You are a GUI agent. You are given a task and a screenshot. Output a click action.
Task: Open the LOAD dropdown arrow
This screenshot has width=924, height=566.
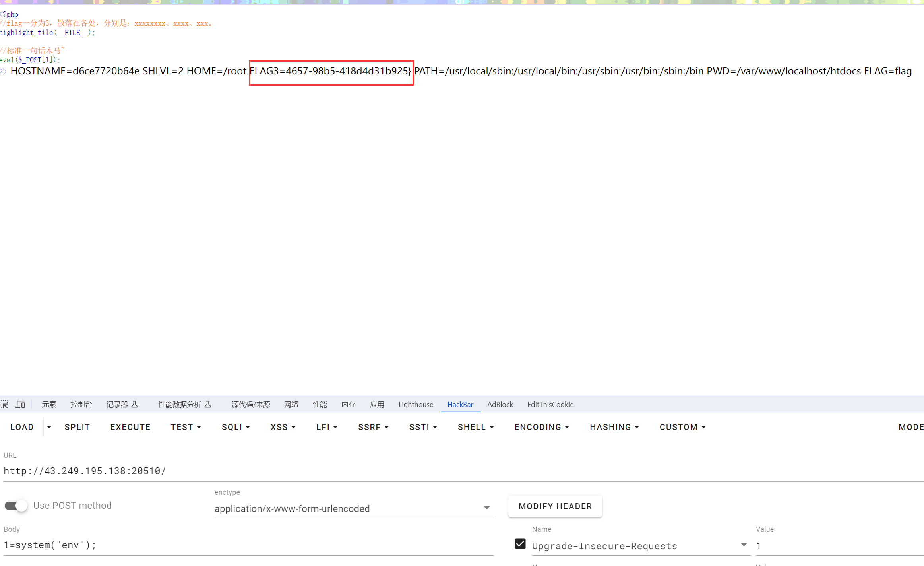(x=49, y=427)
